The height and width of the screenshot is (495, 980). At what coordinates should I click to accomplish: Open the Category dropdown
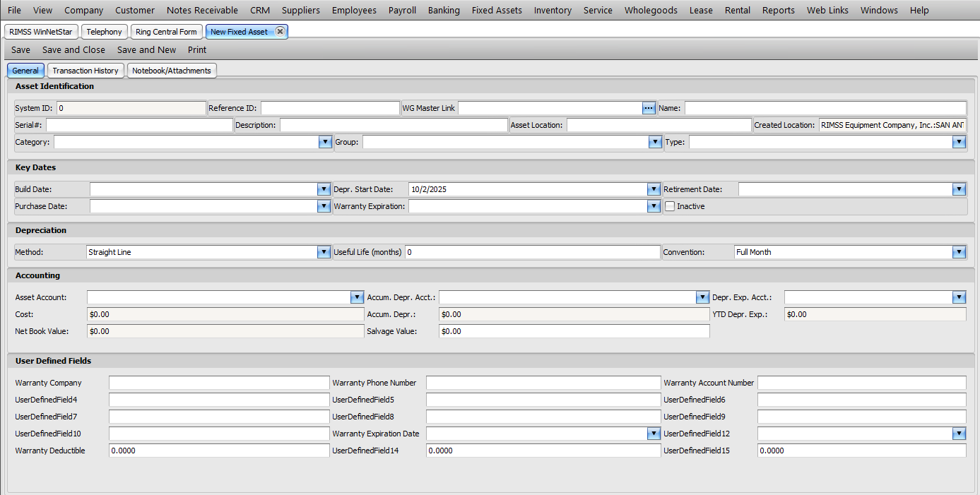(325, 142)
